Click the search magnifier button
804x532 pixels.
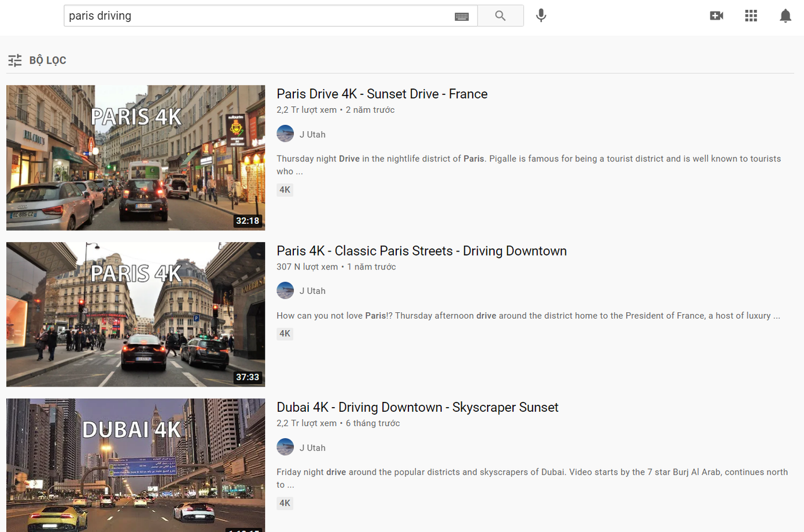click(x=500, y=16)
